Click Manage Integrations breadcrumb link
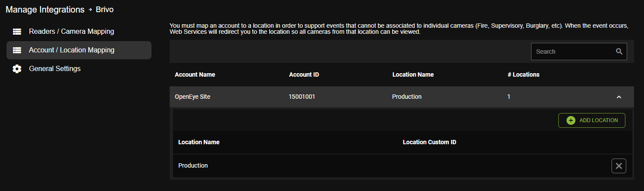The image size is (644, 191). (45, 10)
